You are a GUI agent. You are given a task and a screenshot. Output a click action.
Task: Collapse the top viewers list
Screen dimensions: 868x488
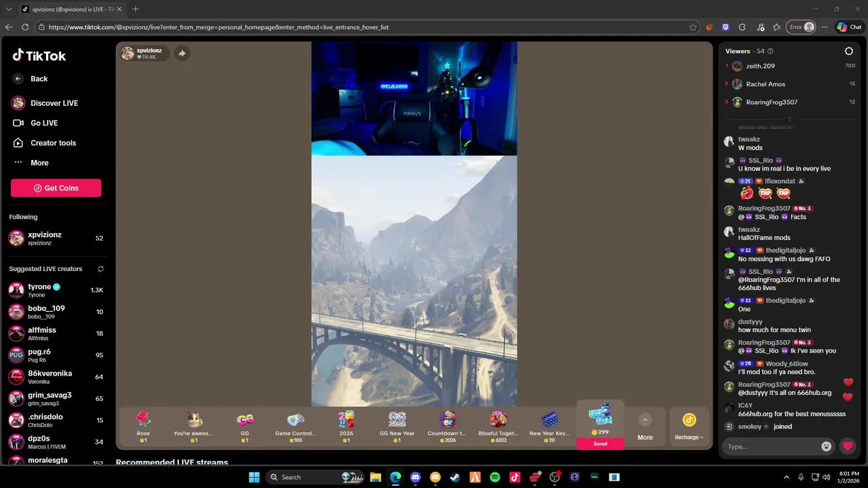coord(789,119)
